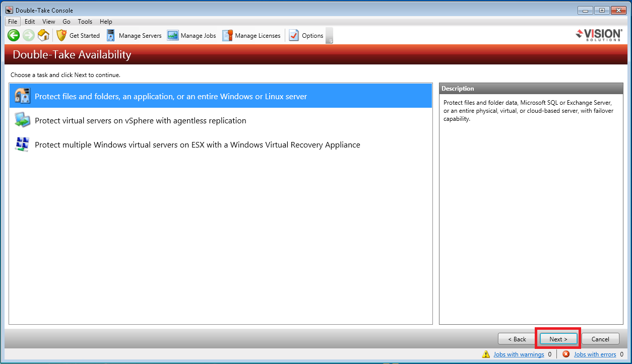Open Get Started from the toolbar
This screenshot has width=632, height=364.
click(78, 35)
